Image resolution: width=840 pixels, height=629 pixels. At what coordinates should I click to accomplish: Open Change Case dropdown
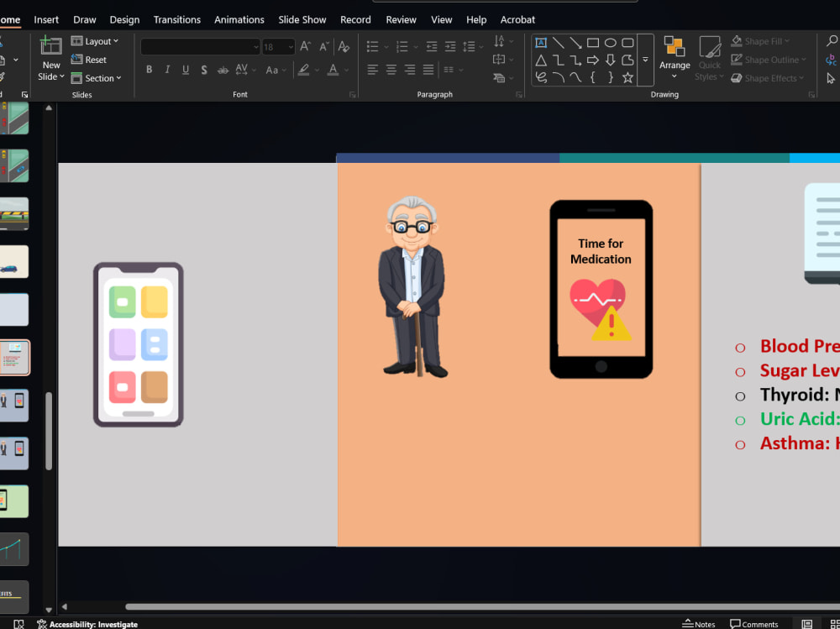pos(276,70)
